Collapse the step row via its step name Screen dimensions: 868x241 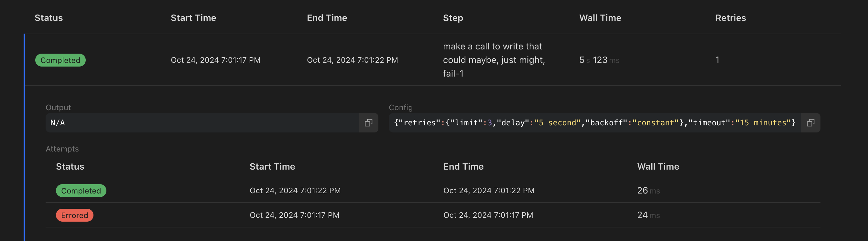493,60
